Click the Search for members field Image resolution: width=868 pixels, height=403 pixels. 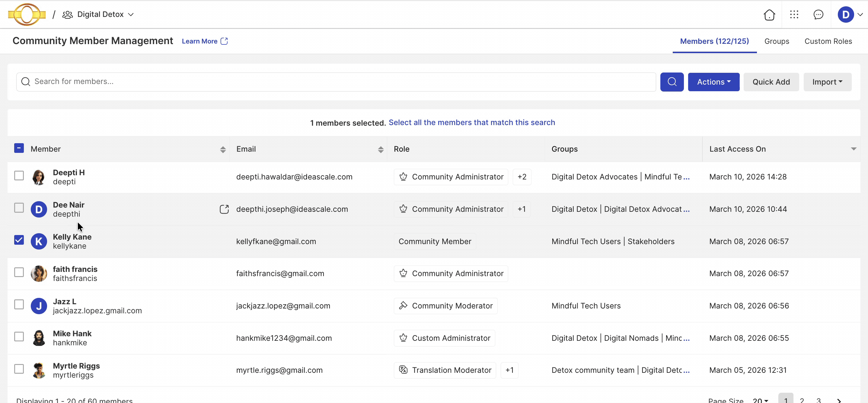click(337, 82)
